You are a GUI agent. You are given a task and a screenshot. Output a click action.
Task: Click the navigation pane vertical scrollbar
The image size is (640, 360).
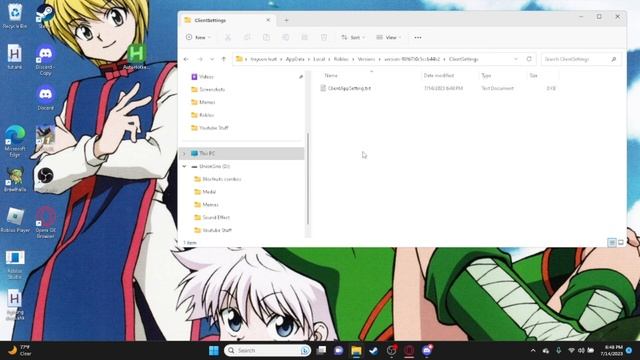tap(308, 178)
